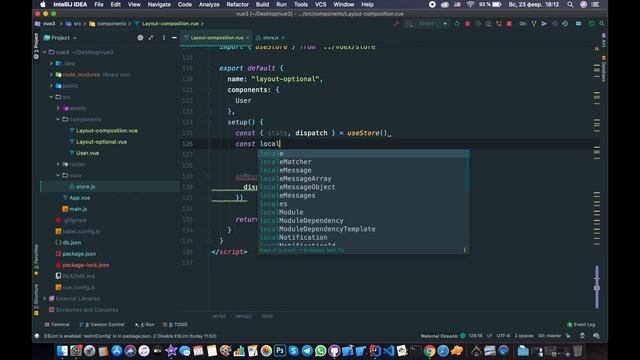Click the build hammer icon in toolbar

[396, 24]
